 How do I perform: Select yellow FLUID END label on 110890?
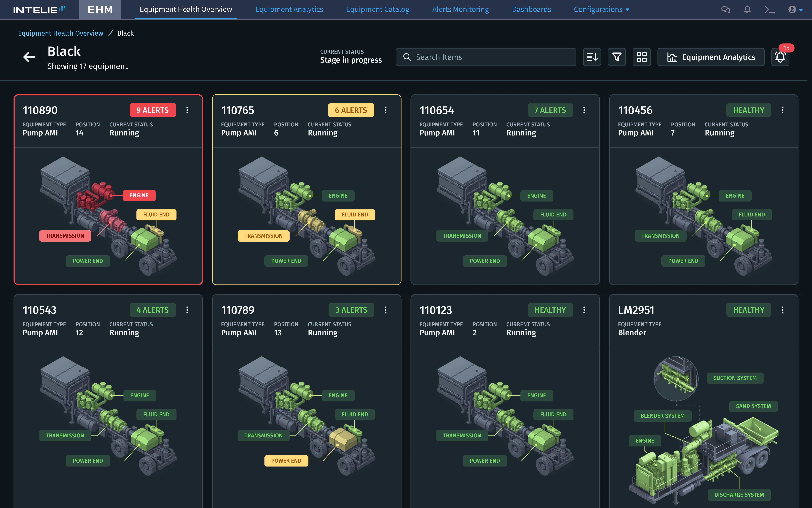[156, 215]
